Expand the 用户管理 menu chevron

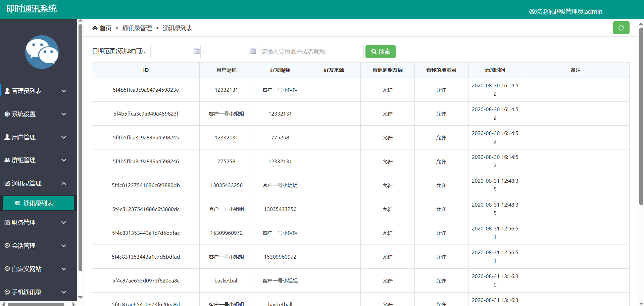tap(64, 137)
